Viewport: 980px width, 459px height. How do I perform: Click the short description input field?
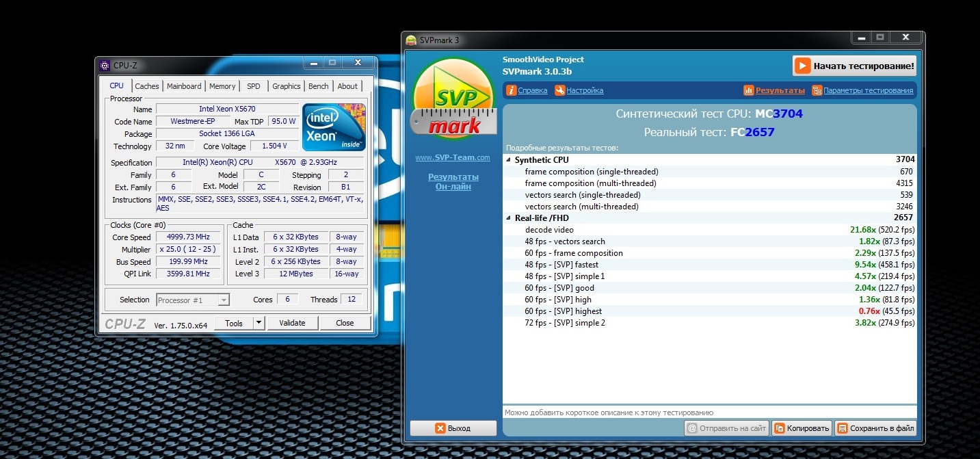tap(709, 412)
